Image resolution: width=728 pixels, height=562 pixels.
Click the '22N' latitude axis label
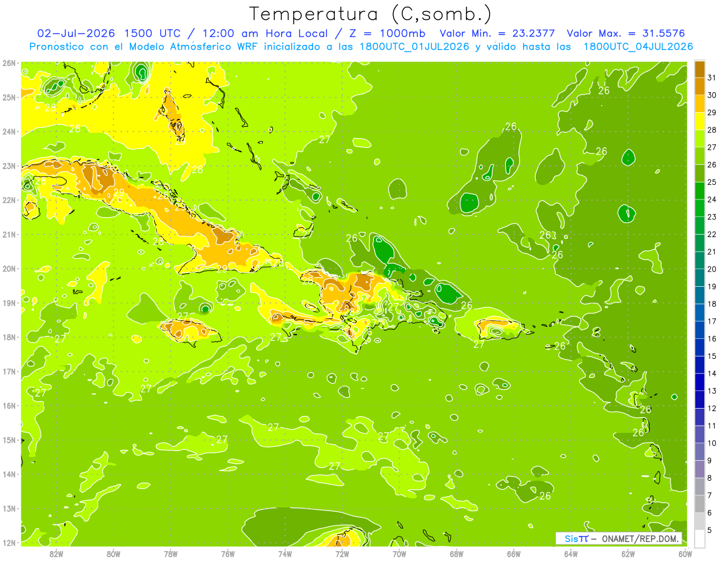(9, 200)
